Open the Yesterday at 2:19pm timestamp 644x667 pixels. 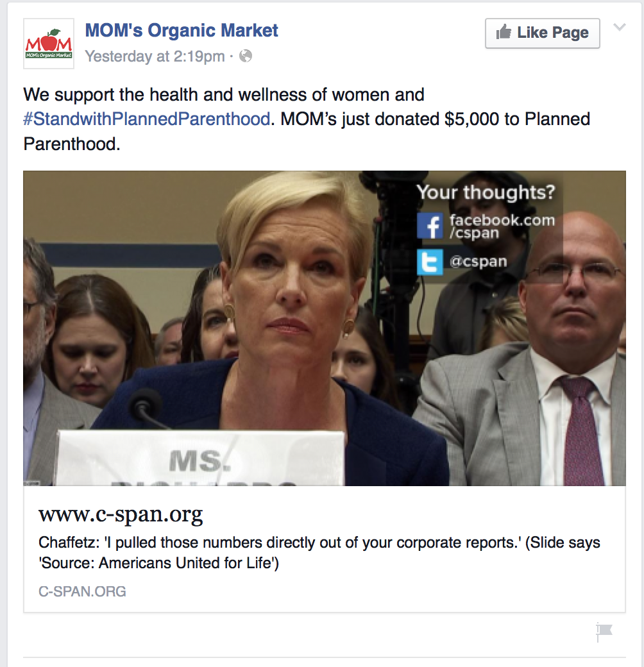point(155,56)
